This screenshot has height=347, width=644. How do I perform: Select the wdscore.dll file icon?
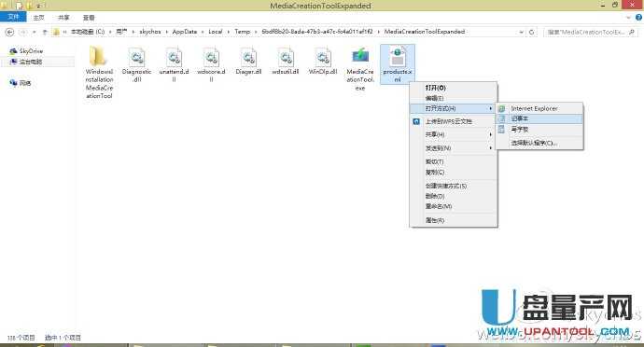[211, 57]
